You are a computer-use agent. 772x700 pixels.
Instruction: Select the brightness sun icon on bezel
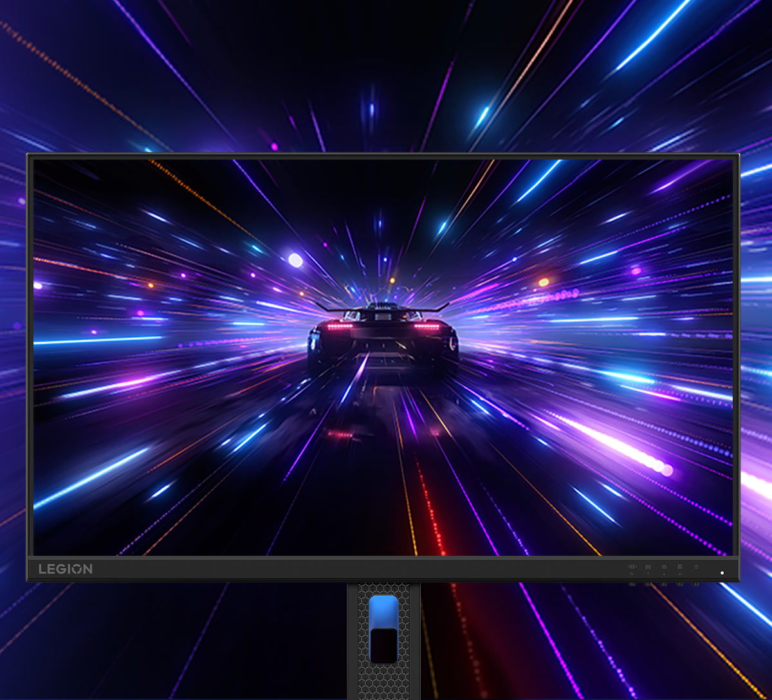(664, 567)
